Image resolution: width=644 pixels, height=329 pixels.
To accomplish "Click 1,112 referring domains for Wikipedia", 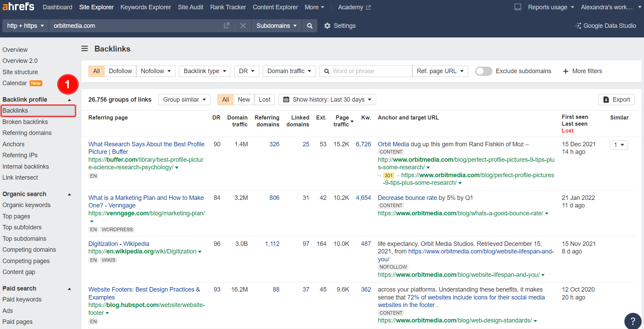I will [x=272, y=244].
